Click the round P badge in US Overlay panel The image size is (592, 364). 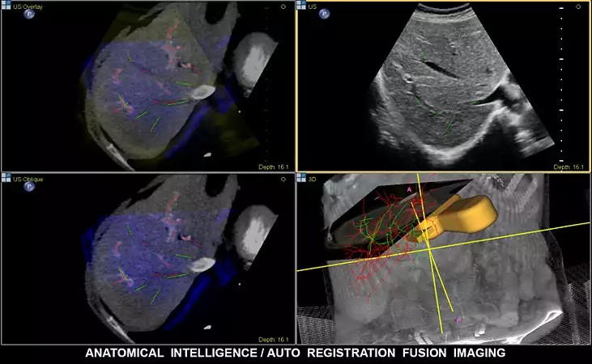(x=29, y=15)
